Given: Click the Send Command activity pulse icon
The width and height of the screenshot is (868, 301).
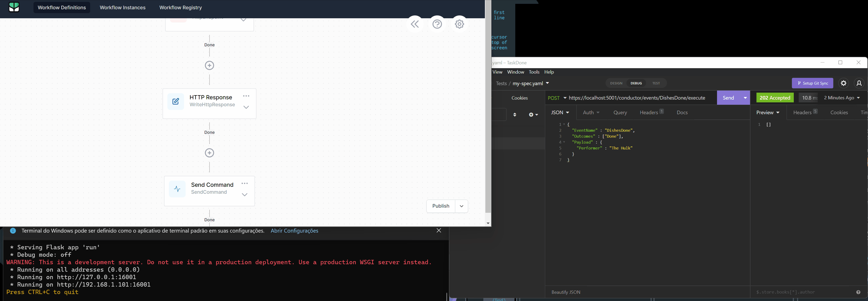Looking at the screenshot, I should pyautogui.click(x=177, y=189).
